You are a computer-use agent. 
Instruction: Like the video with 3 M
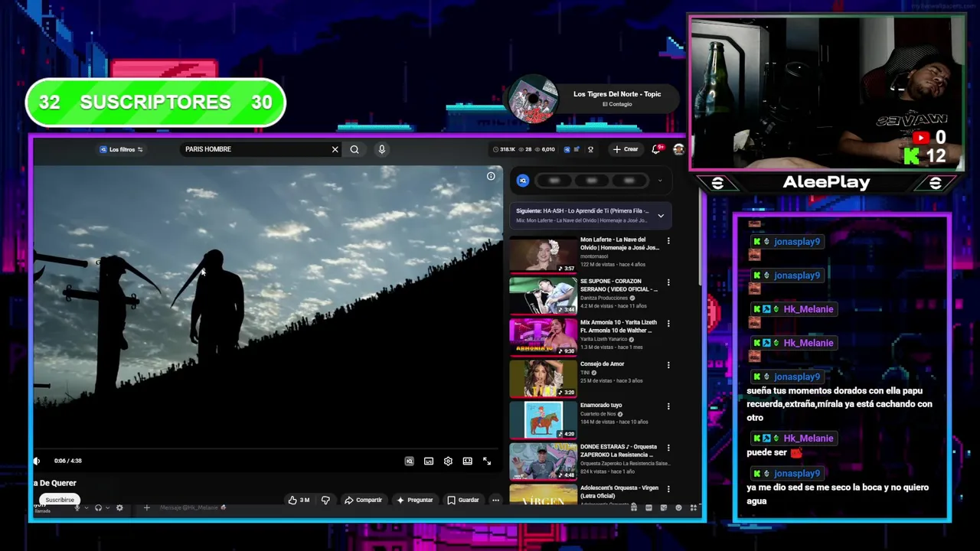[299, 500]
